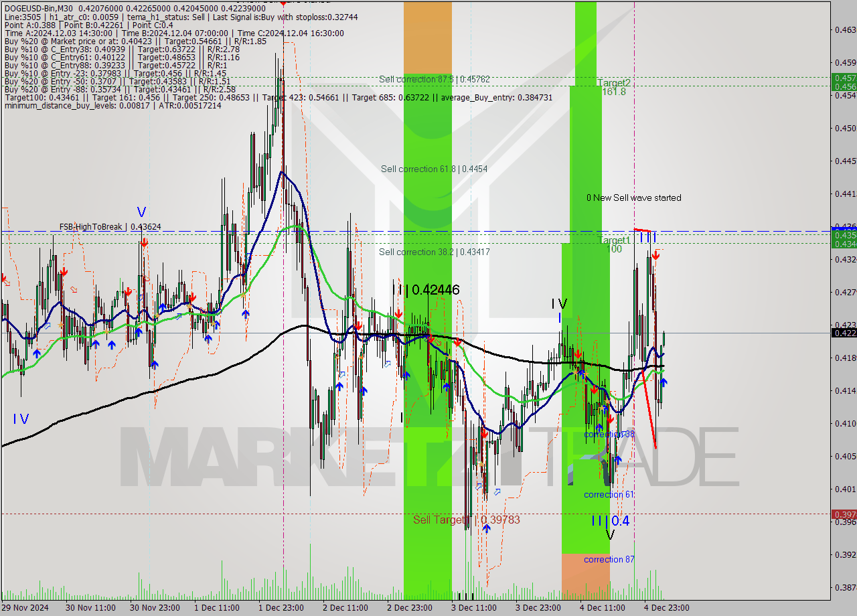This screenshot has width=857, height=616.
Task: Click the 'correction 87' label
Action: click(x=609, y=559)
